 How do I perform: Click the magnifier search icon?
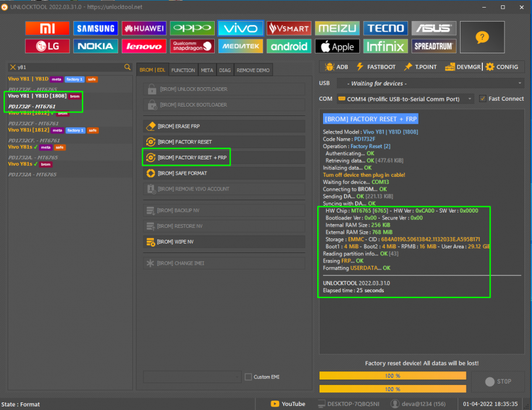[x=127, y=67]
